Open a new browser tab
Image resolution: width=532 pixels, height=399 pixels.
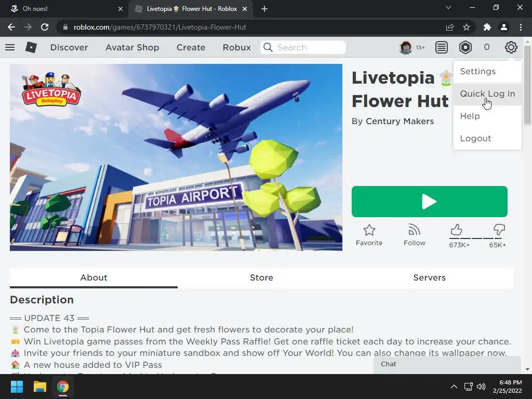[x=264, y=9]
